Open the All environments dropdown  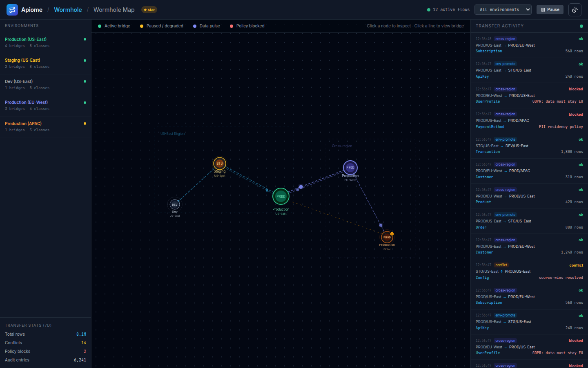[503, 9]
